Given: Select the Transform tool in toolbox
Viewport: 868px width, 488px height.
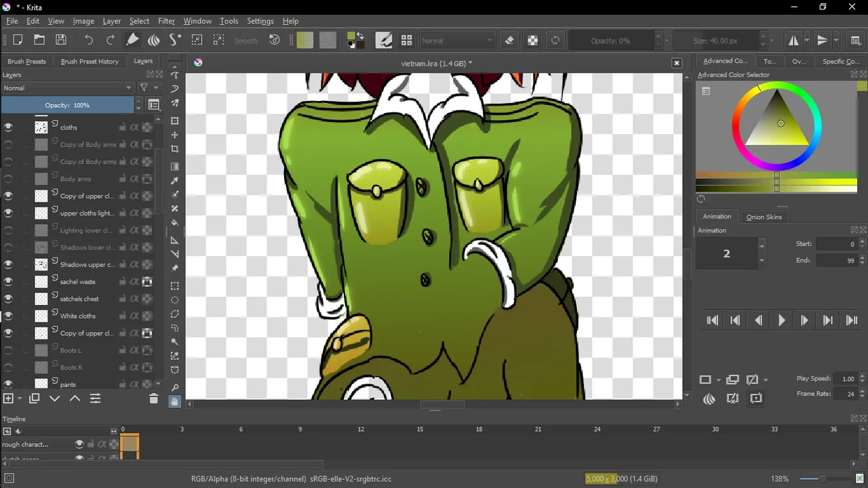Looking at the screenshot, I should pyautogui.click(x=175, y=121).
